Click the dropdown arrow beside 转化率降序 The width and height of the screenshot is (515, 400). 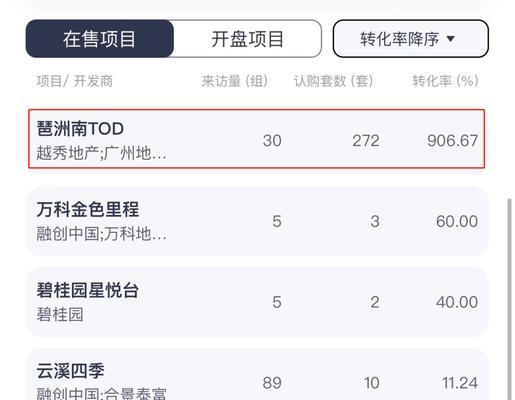451,39
